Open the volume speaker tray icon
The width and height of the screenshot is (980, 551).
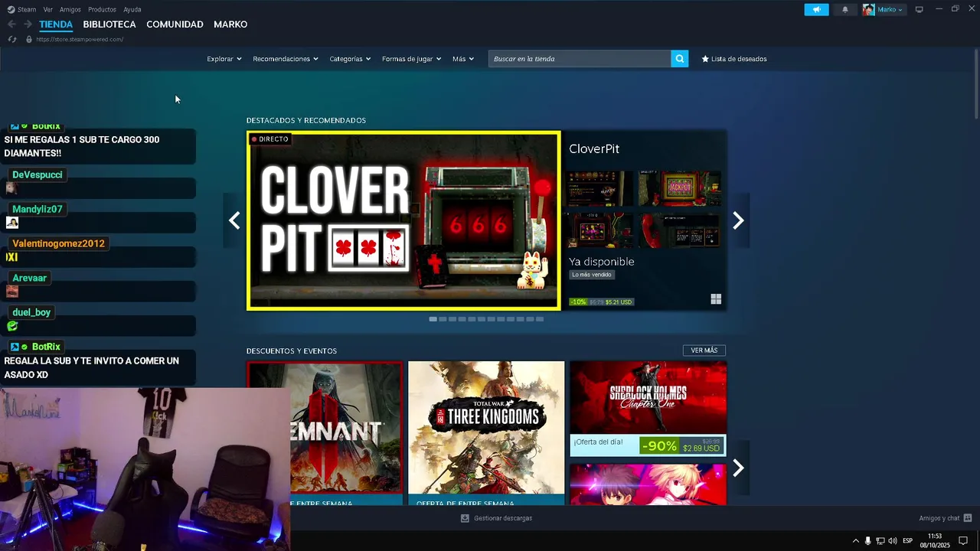tap(893, 541)
